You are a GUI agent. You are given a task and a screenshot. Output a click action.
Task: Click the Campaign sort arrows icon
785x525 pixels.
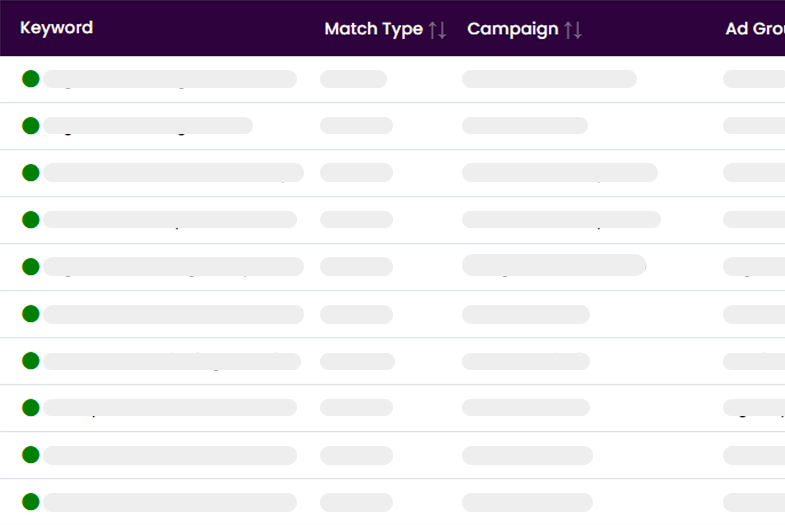point(573,30)
